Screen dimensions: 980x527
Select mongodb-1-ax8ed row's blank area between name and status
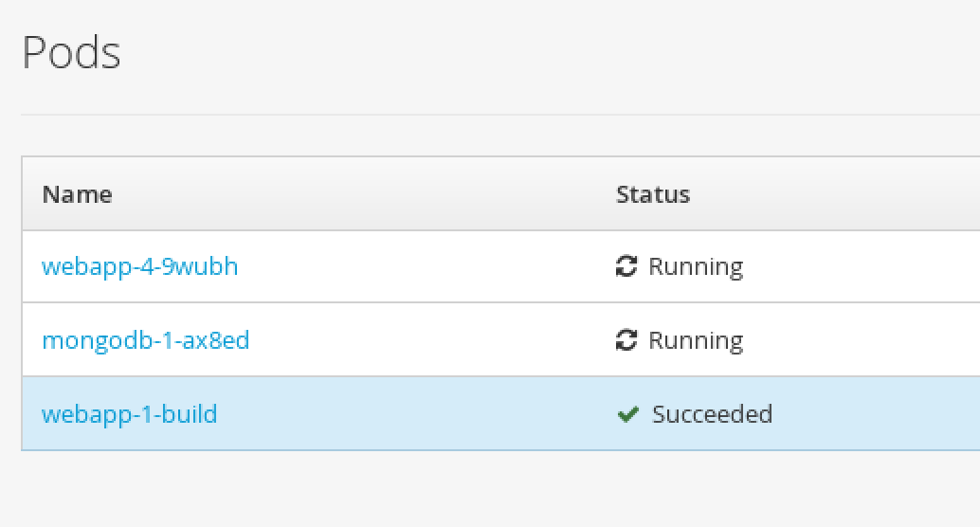tap(431, 340)
